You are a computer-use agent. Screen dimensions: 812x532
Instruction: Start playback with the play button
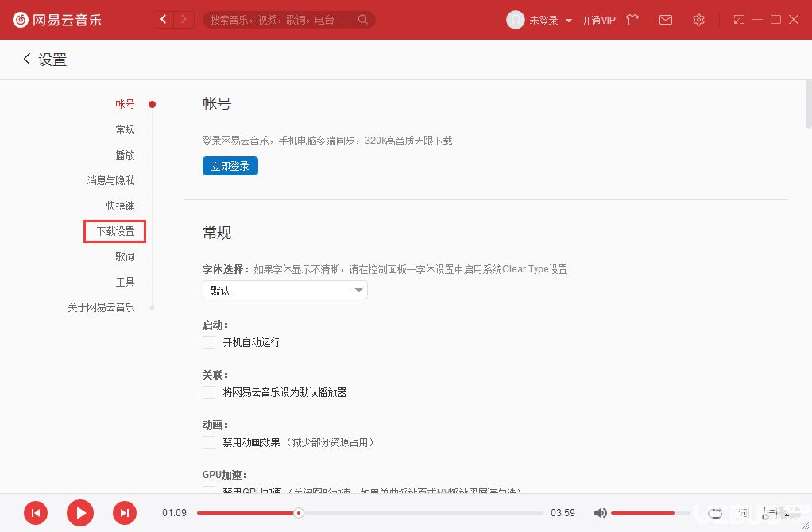pyautogui.click(x=80, y=513)
